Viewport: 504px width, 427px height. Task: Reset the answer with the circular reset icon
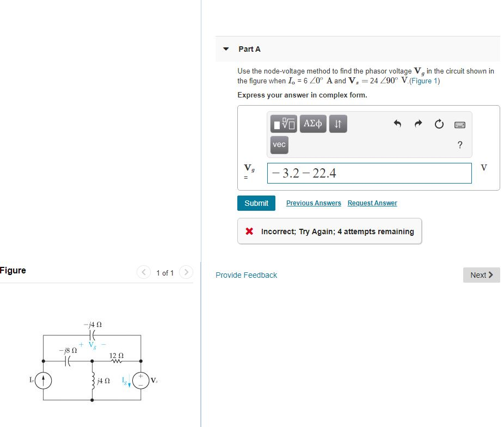pos(439,124)
